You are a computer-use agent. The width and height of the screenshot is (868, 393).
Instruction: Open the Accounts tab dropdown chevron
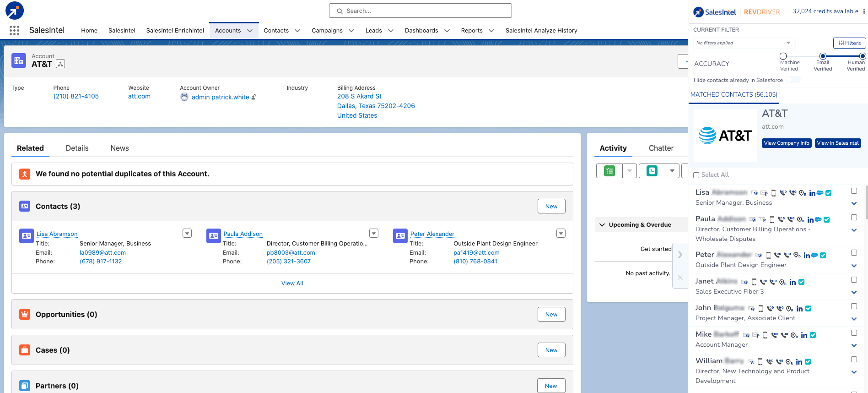pyautogui.click(x=250, y=31)
